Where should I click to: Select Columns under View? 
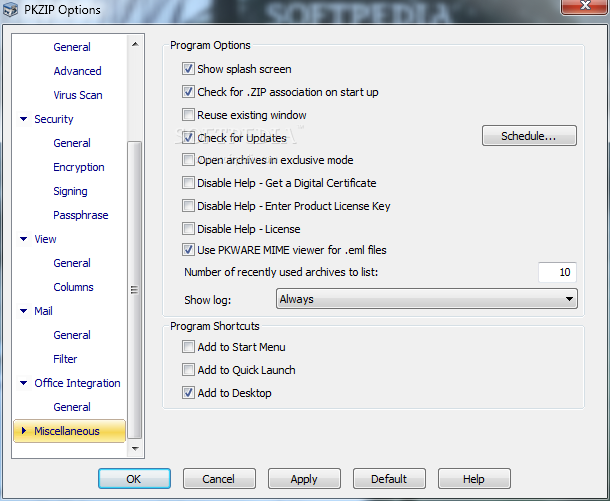click(74, 287)
